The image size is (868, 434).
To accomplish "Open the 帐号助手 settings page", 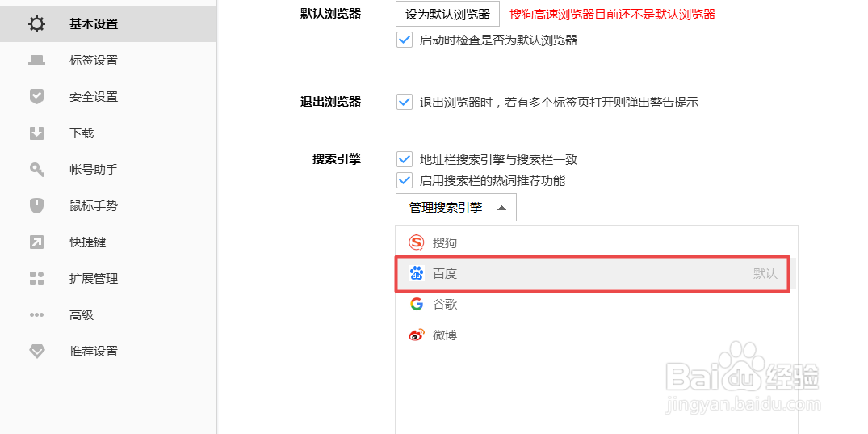I will [108, 170].
